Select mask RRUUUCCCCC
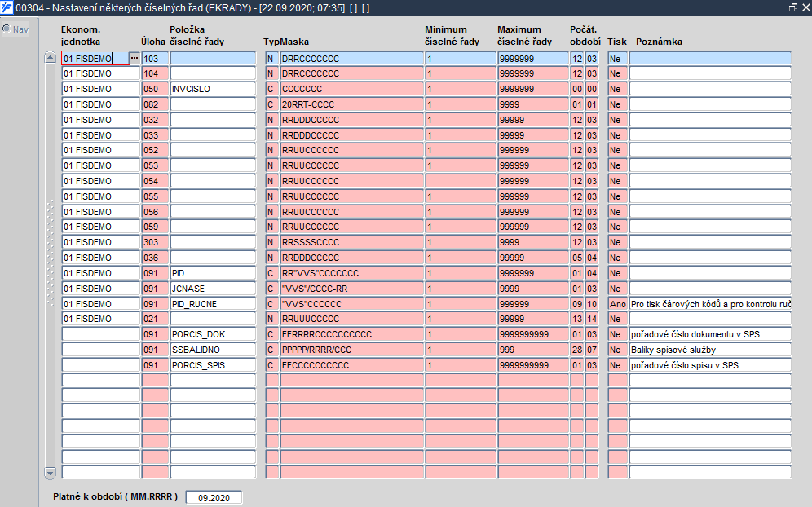This screenshot has height=507, width=812. point(351,319)
